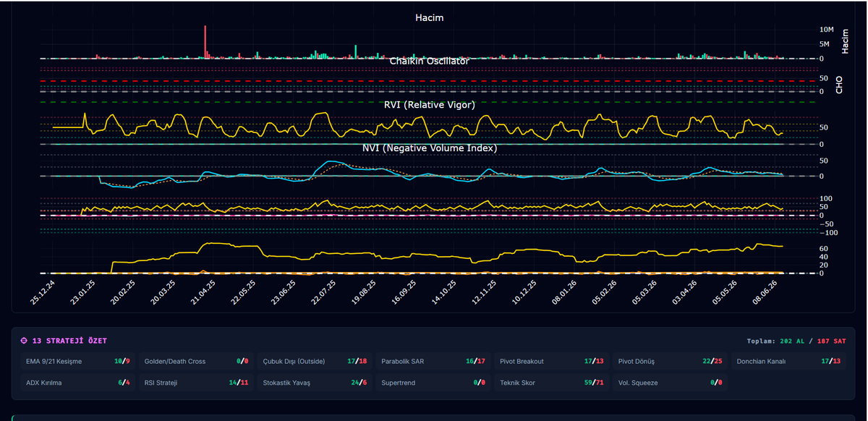The image size is (868, 421).
Task: Click the 22.05.25 date label
Action: coord(244,293)
